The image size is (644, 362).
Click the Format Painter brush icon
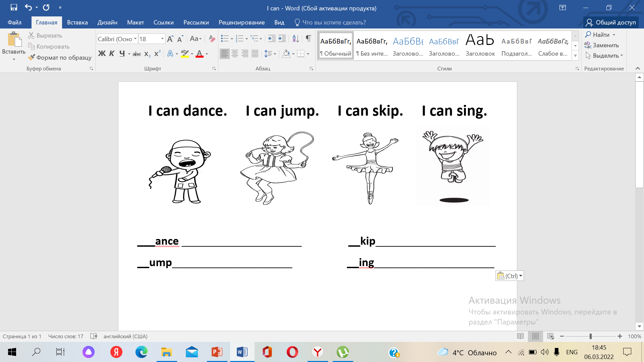click(32, 57)
